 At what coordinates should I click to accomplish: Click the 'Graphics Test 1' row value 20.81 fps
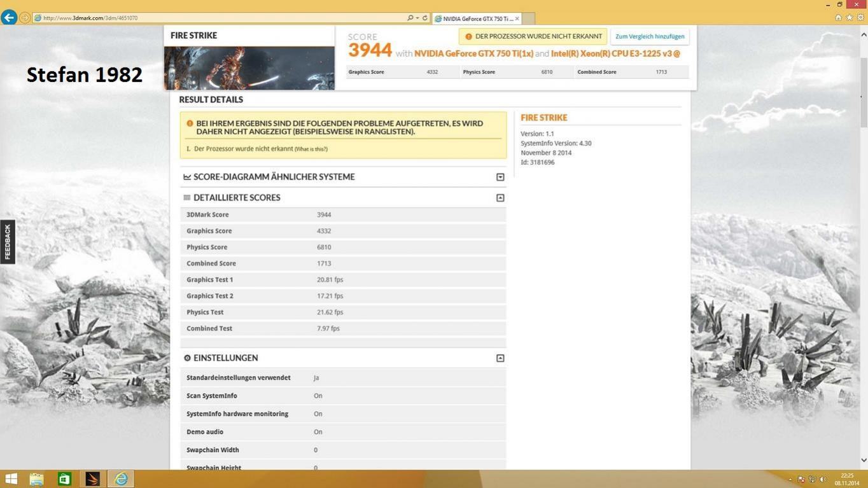click(330, 280)
